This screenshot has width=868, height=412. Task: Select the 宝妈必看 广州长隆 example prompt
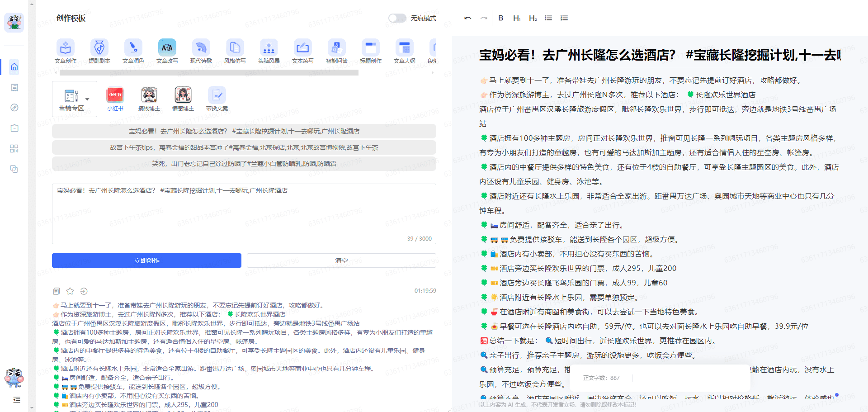244,131
